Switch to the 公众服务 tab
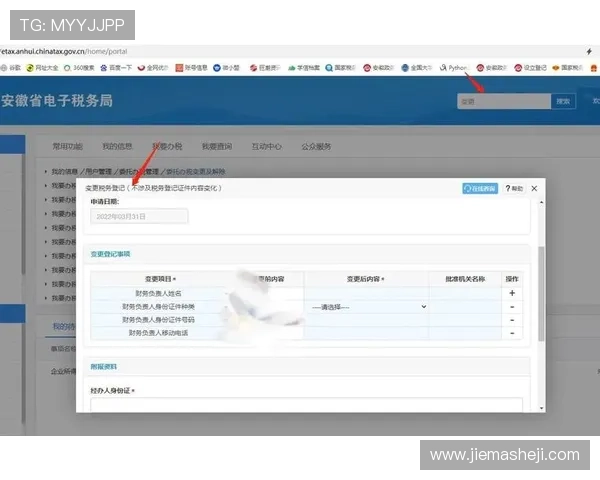The height and width of the screenshot is (480, 600). pos(316,146)
